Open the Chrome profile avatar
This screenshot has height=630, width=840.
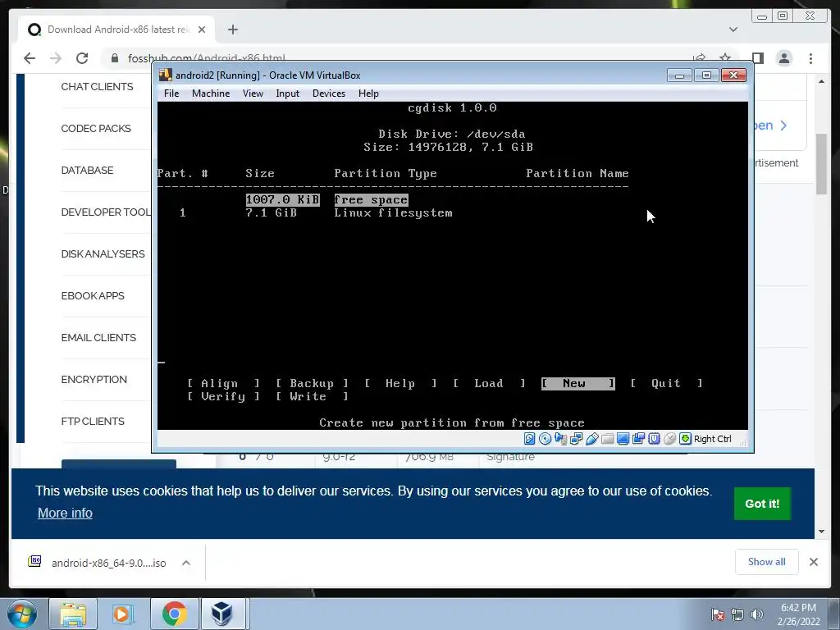(784, 58)
